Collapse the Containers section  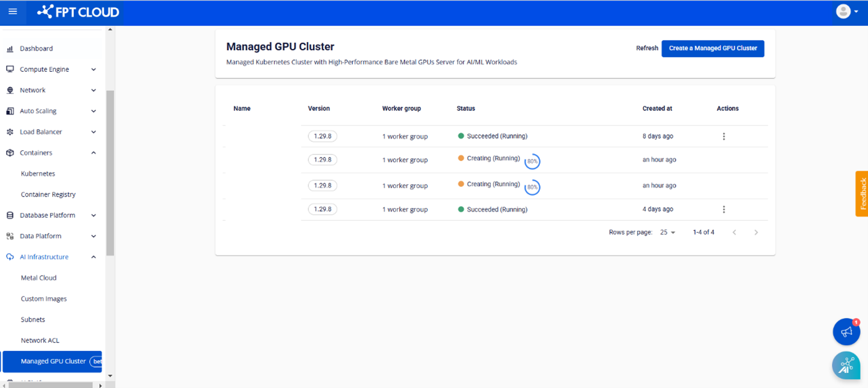93,153
